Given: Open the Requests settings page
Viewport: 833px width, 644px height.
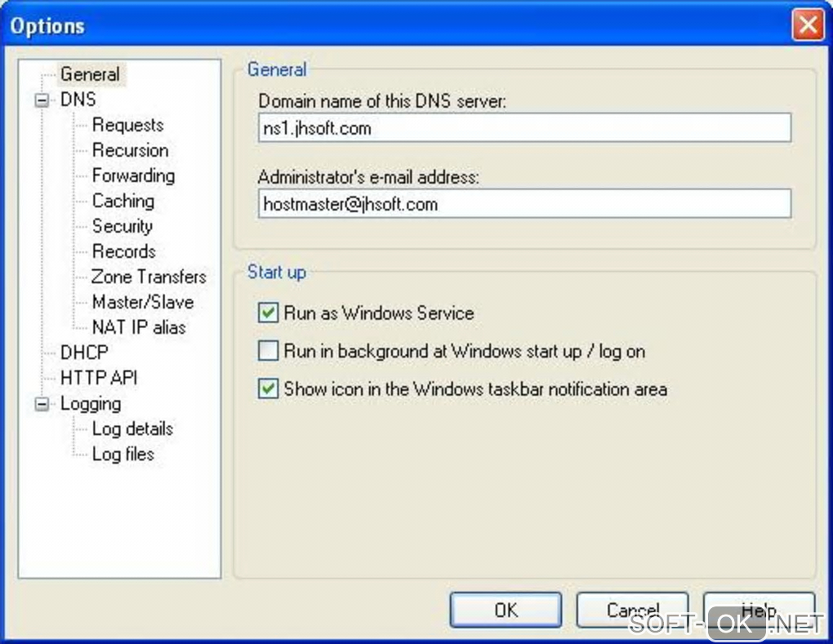Looking at the screenshot, I should pyautogui.click(x=127, y=125).
